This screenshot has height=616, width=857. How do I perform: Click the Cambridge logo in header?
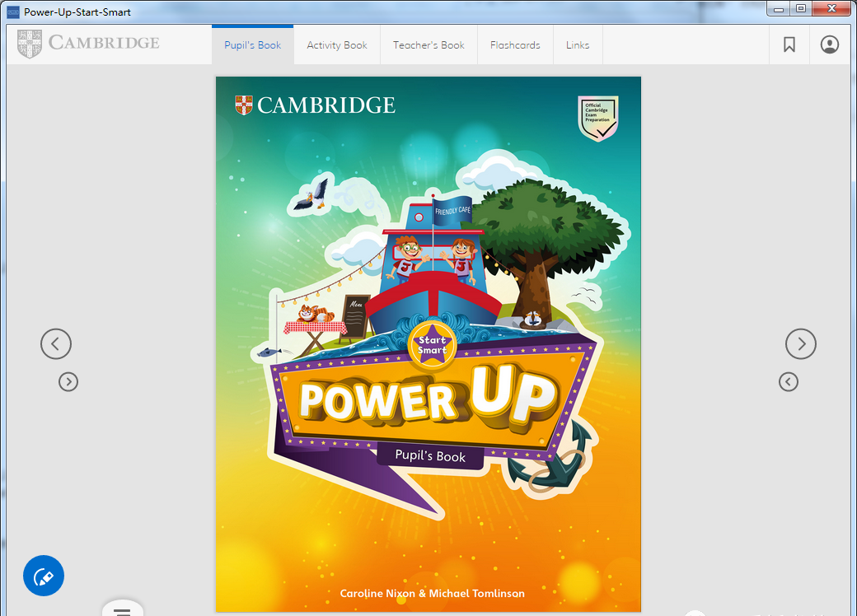pos(88,43)
